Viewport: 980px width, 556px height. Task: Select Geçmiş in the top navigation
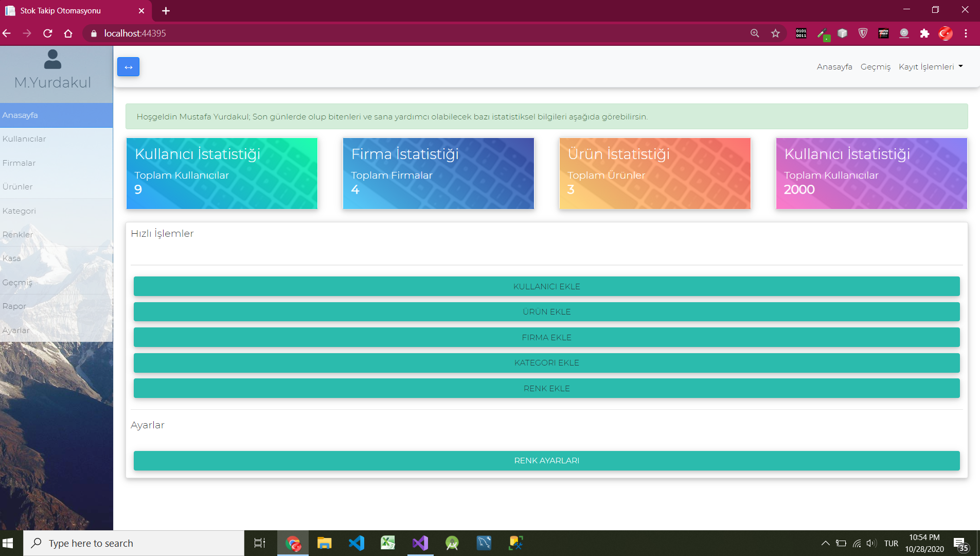(876, 66)
